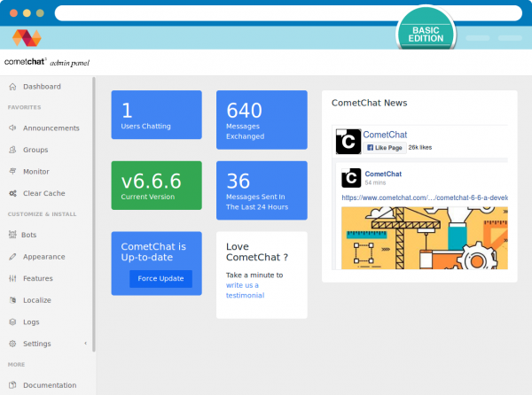Image resolution: width=532 pixels, height=395 pixels.
Task: Click the Announcements megaphone icon
Action: coord(12,128)
